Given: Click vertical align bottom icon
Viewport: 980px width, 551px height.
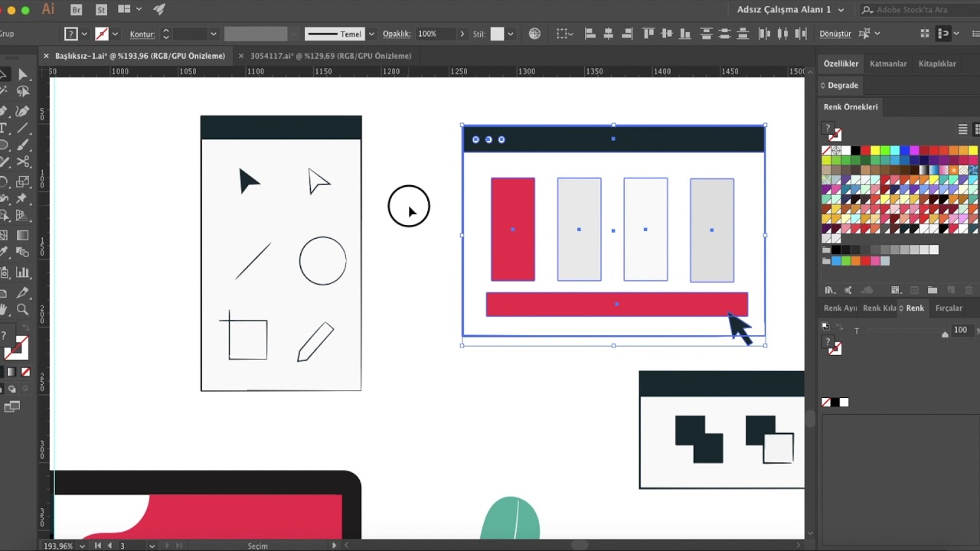Looking at the screenshot, I should (685, 34).
